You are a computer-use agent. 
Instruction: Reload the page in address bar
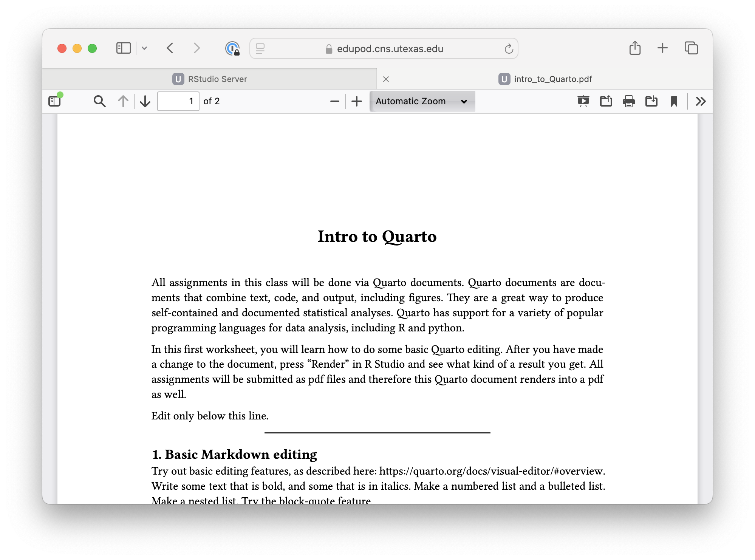point(509,49)
